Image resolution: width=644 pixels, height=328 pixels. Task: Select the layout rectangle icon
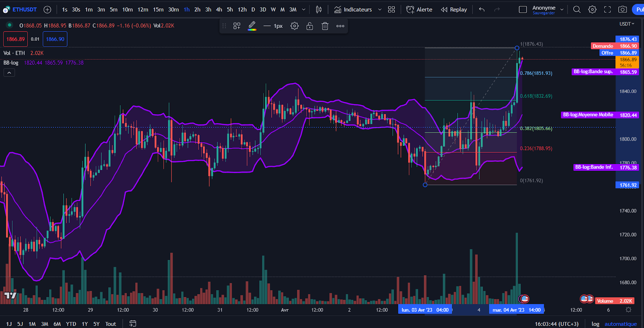(x=523, y=9)
